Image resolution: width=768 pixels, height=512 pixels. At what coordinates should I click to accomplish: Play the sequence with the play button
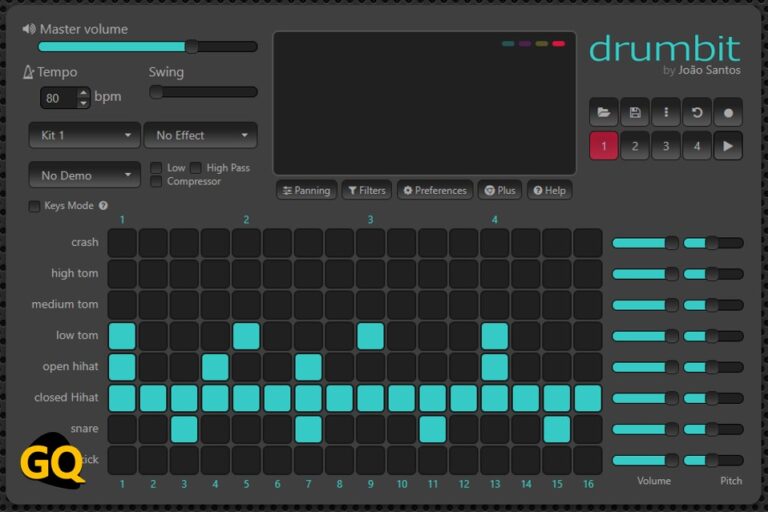tap(728, 146)
